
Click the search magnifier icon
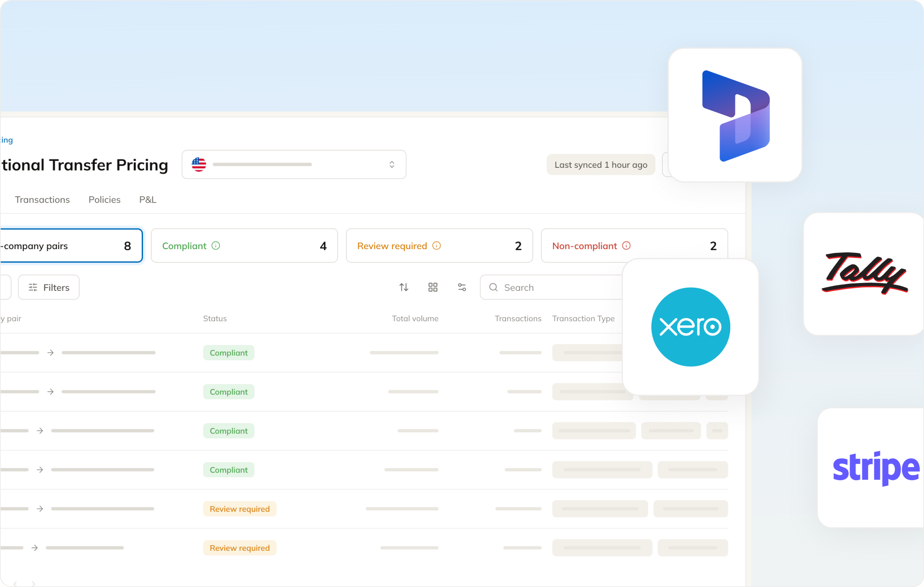[x=493, y=287]
